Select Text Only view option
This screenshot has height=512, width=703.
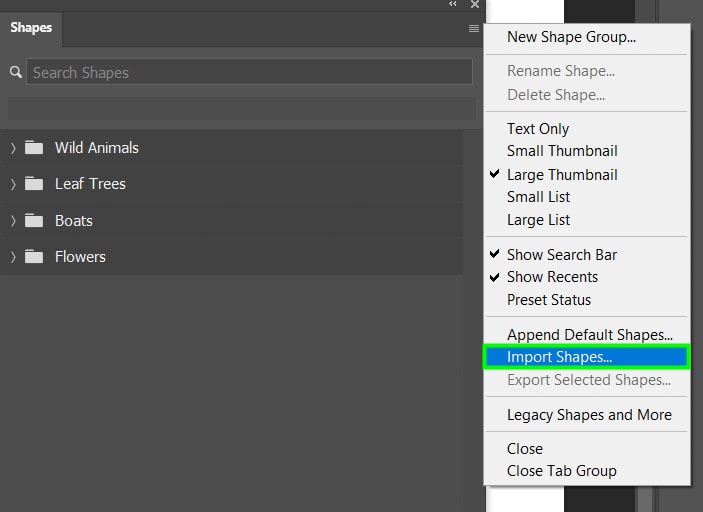(587, 129)
